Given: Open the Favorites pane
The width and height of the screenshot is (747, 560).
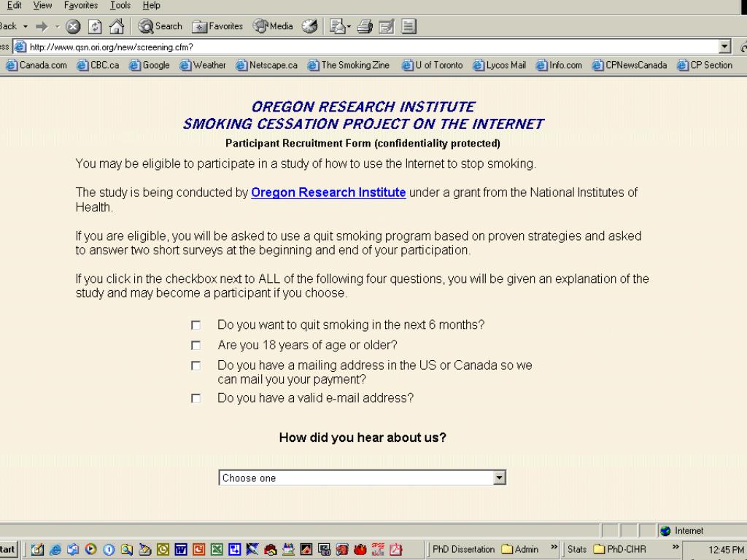Looking at the screenshot, I should tap(217, 26).
